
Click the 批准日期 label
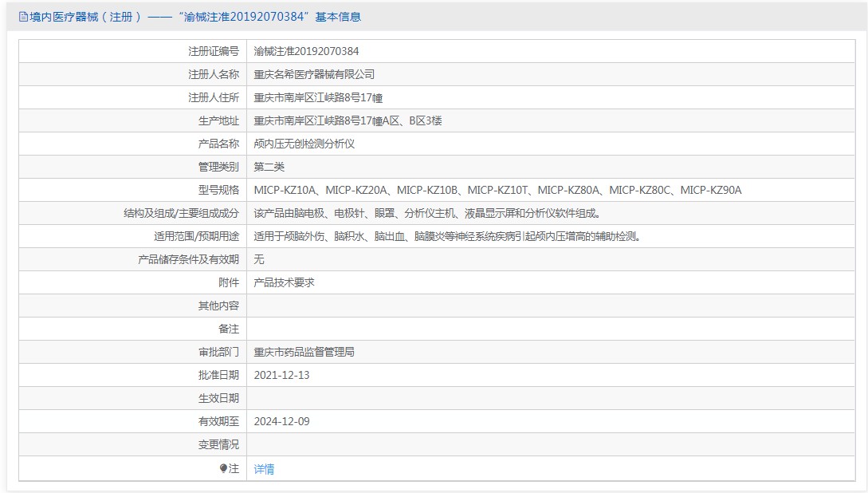point(218,375)
